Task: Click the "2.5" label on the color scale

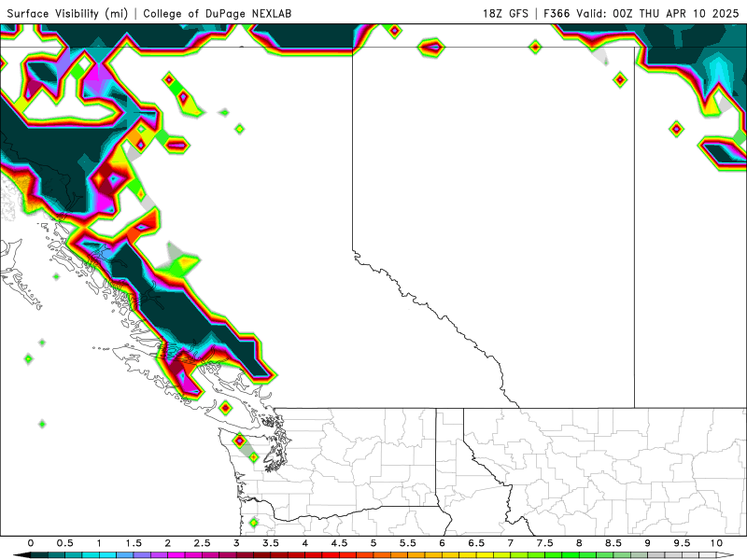Action: coord(202,543)
